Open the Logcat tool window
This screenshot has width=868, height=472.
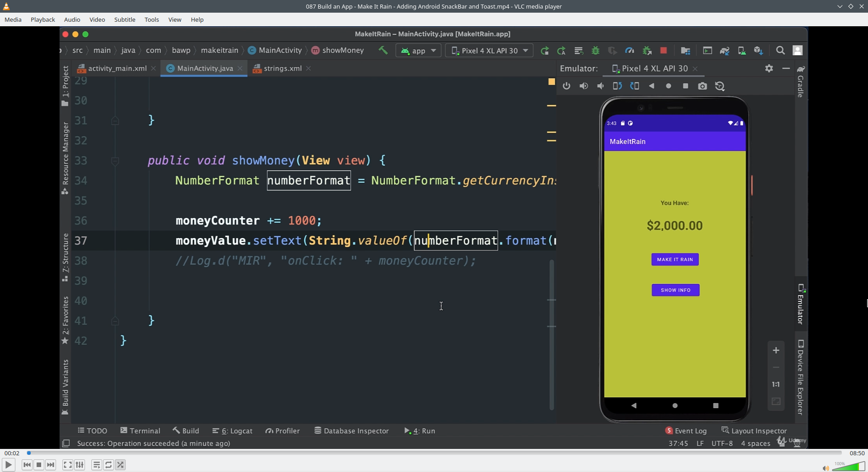click(232, 431)
